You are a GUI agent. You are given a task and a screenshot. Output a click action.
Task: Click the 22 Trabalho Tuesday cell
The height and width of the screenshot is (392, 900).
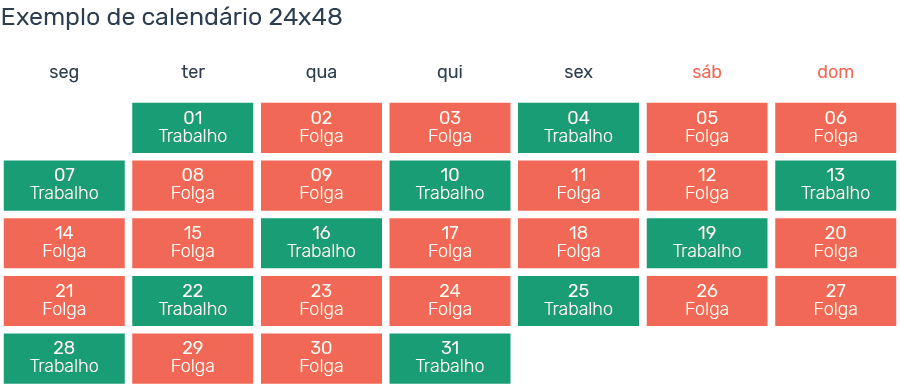[x=193, y=301]
